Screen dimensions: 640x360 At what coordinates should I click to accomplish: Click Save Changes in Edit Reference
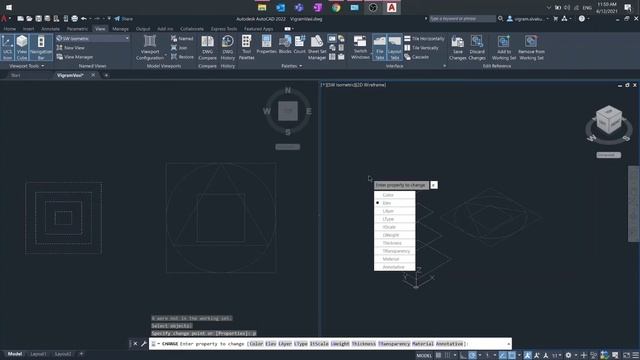click(x=458, y=47)
